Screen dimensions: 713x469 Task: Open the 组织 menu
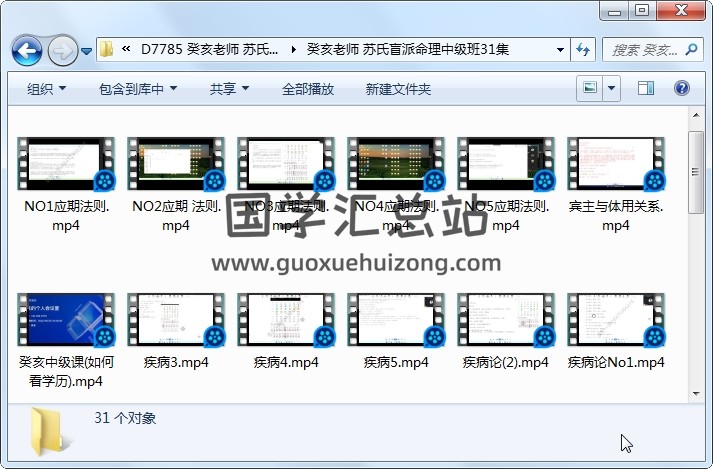(46, 89)
